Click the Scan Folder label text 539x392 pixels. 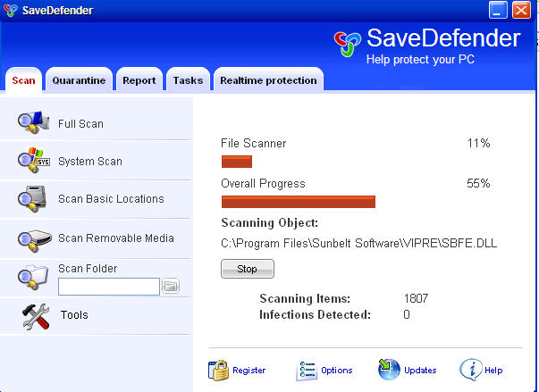click(x=88, y=269)
